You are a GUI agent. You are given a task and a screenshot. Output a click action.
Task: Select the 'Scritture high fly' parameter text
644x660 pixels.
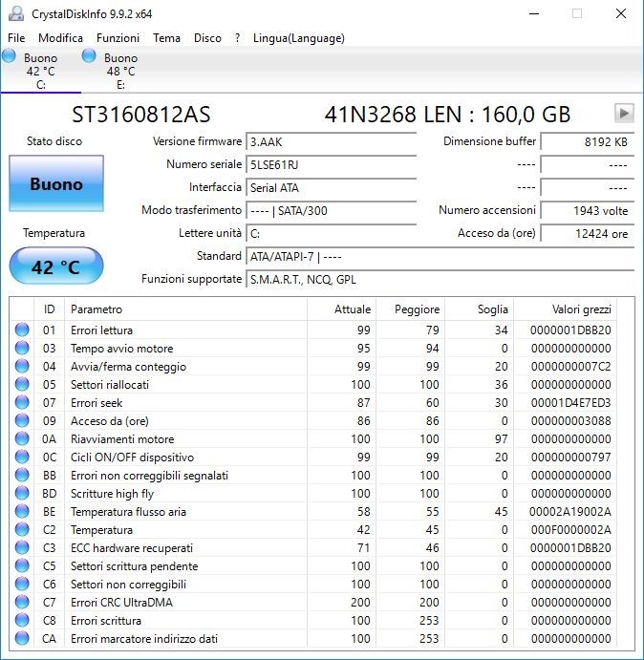tap(112, 493)
